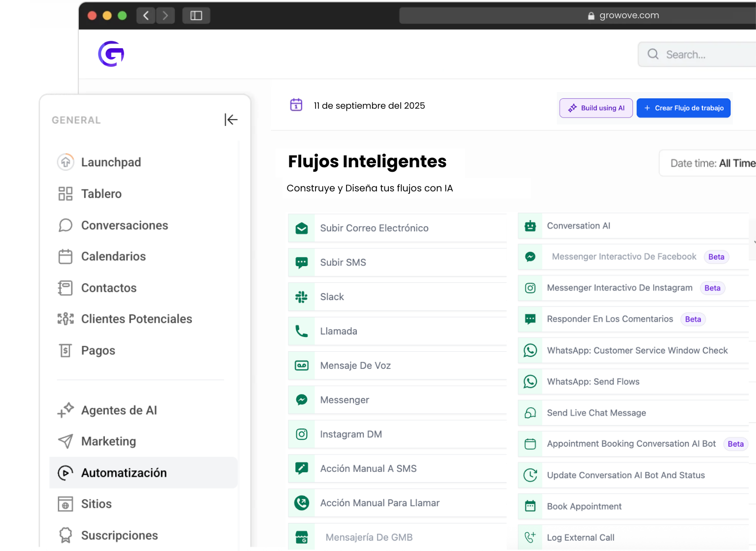Click the Slack action icon
The width and height of the screenshot is (756, 551).
click(x=302, y=297)
